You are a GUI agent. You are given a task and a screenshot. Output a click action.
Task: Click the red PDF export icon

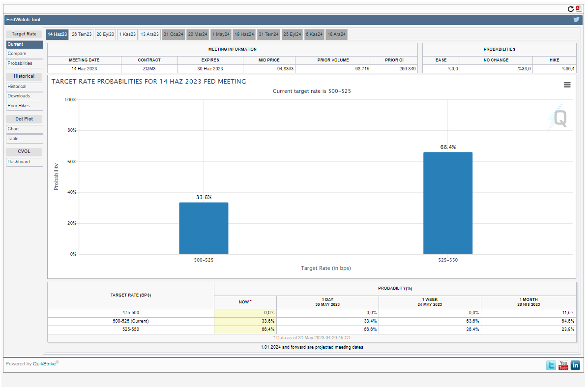(578, 8)
